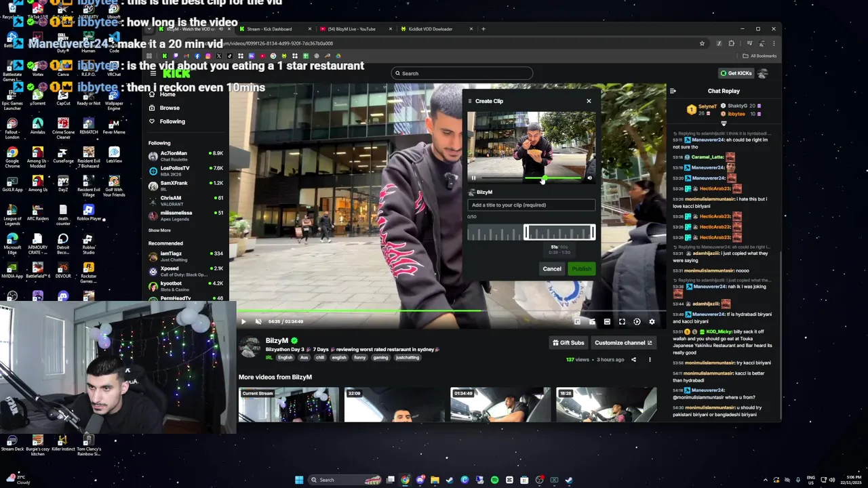Click the Get KICKs button
Viewport: 868px width, 488px height.
[x=736, y=73]
